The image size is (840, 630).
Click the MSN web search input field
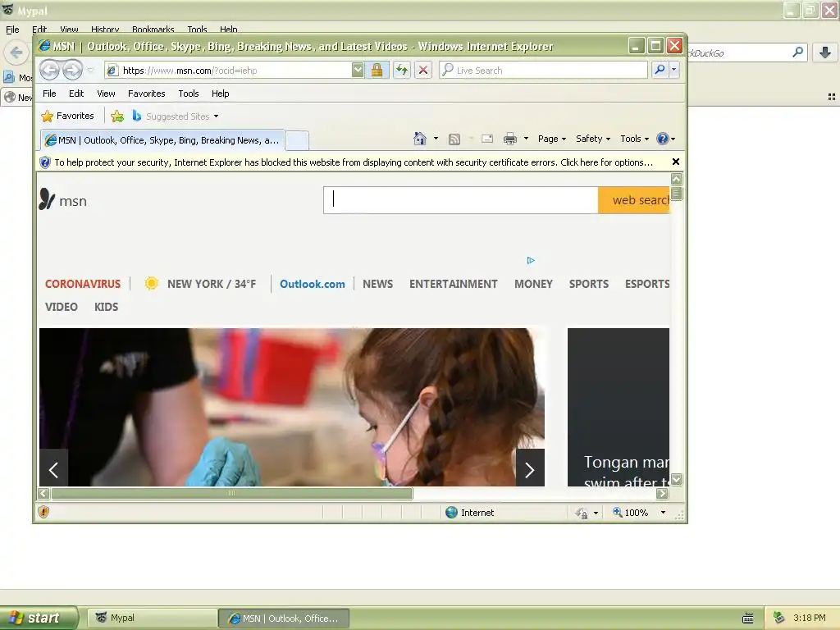(461, 200)
